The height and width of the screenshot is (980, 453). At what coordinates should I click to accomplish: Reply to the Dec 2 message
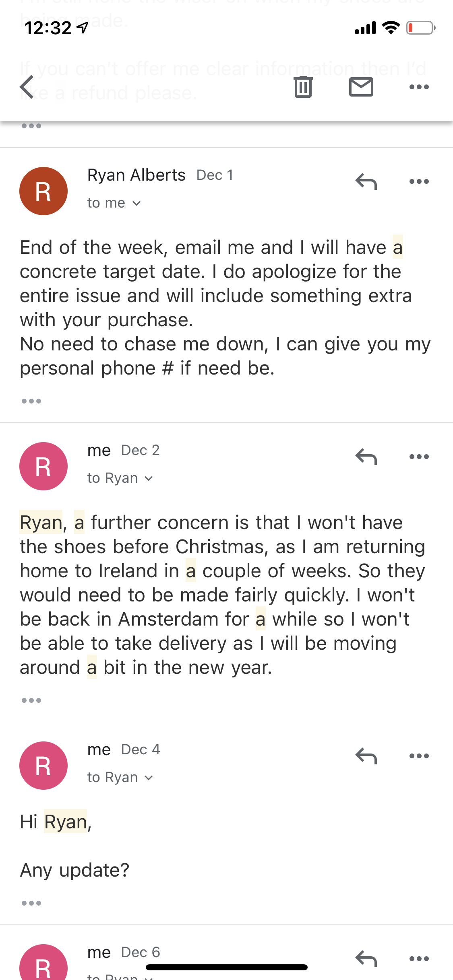point(366,457)
